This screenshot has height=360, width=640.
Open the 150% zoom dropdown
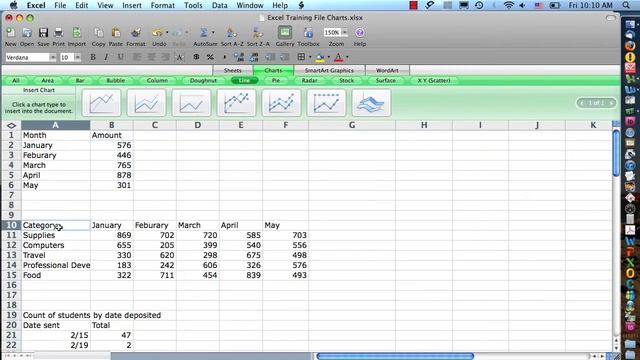coord(345,32)
